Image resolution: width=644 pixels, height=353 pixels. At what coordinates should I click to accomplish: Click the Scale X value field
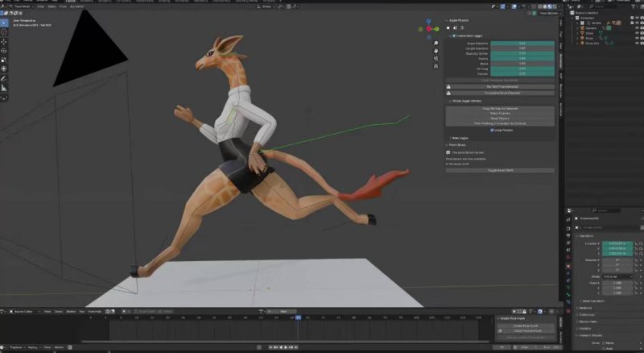(x=617, y=283)
